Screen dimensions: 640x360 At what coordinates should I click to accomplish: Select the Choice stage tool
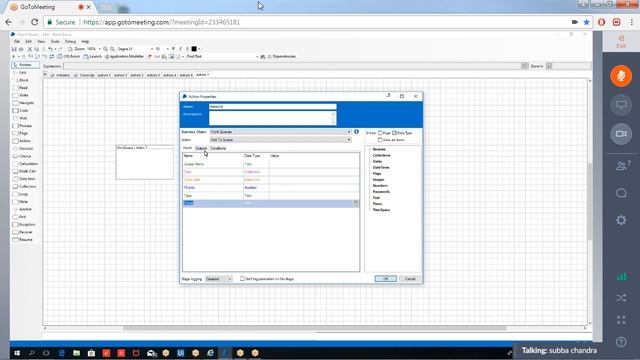[x=22, y=156]
